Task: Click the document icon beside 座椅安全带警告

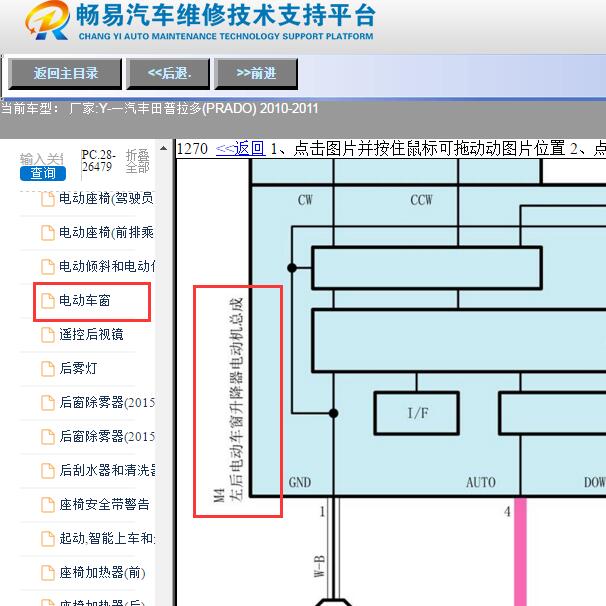Action: coord(48,505)
